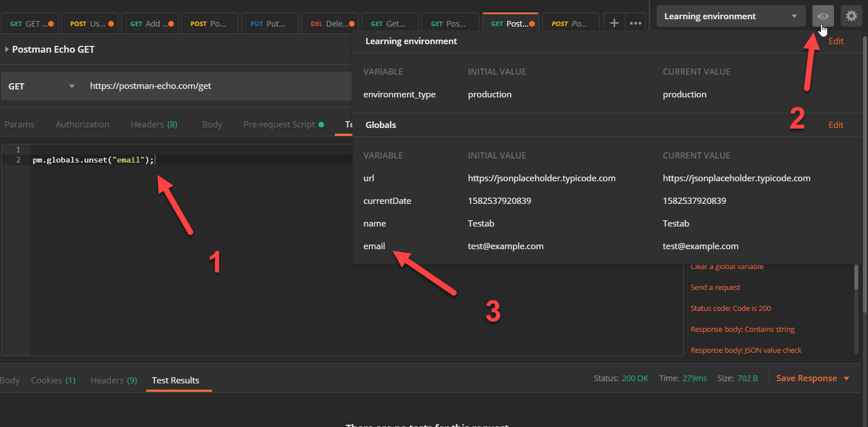Screen dimensions: 868x427
Task: Click current value 1582537920839 of currentDate
Action: coord(695,200)
